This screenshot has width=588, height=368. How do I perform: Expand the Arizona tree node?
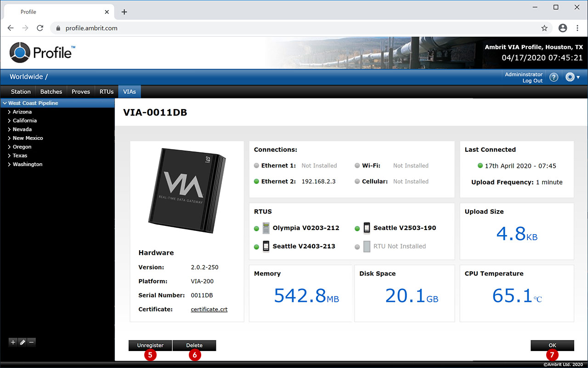(9, 112)
